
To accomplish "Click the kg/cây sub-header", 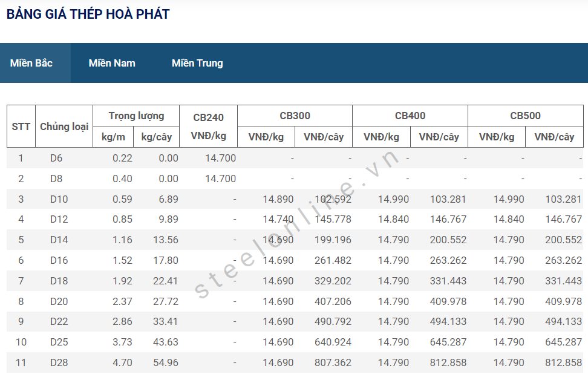I will (x=156, y=137).
